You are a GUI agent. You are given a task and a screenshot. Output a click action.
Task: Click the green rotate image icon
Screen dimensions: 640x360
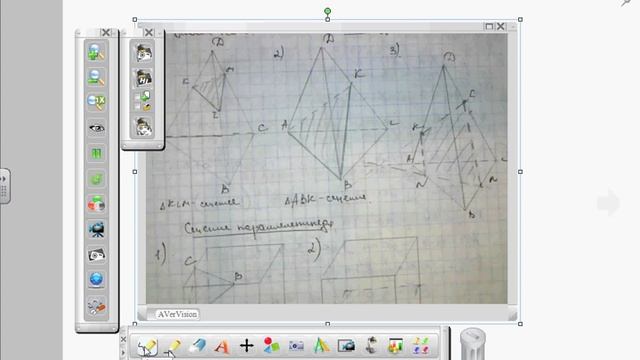pos(96,179)
